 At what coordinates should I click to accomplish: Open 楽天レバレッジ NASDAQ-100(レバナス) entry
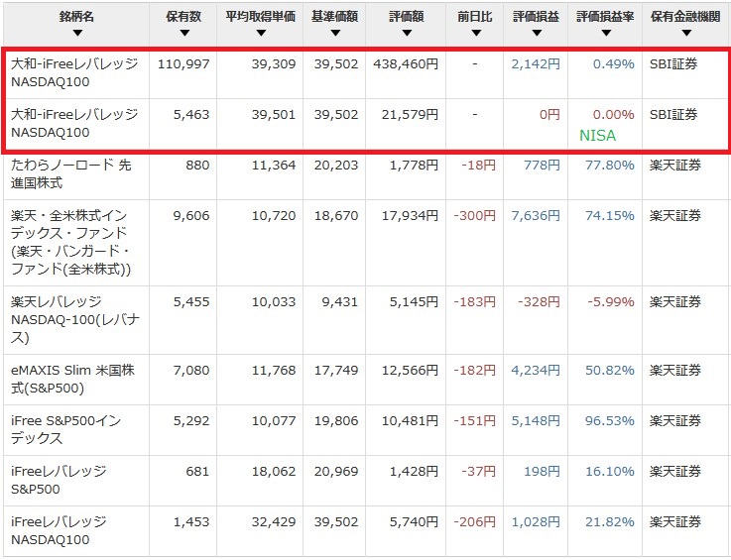coord(75,319)
